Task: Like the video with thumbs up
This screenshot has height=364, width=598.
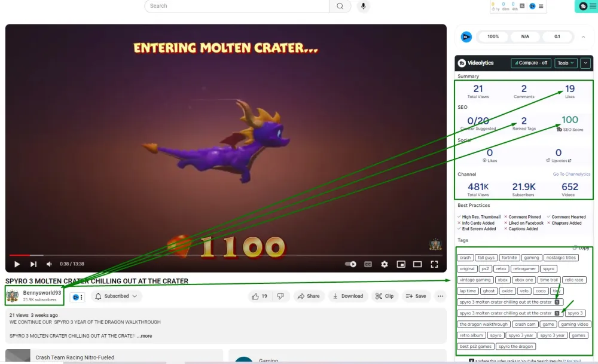Action: (x=260, y=296)
